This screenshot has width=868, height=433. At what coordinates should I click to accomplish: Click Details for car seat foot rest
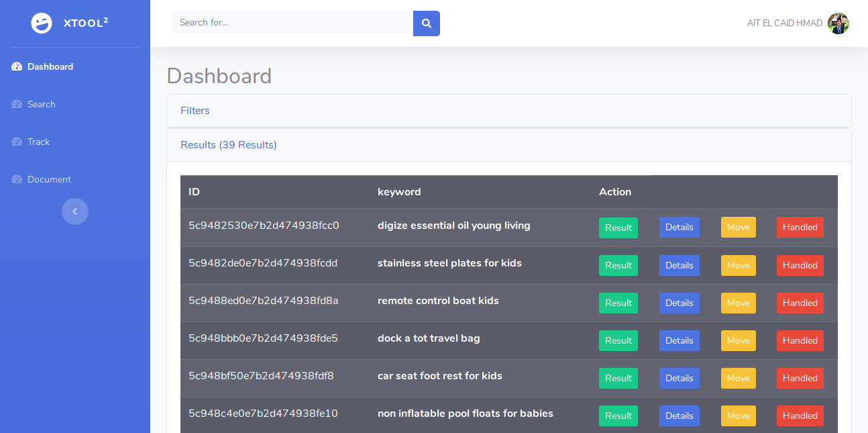tap(679, 378)
